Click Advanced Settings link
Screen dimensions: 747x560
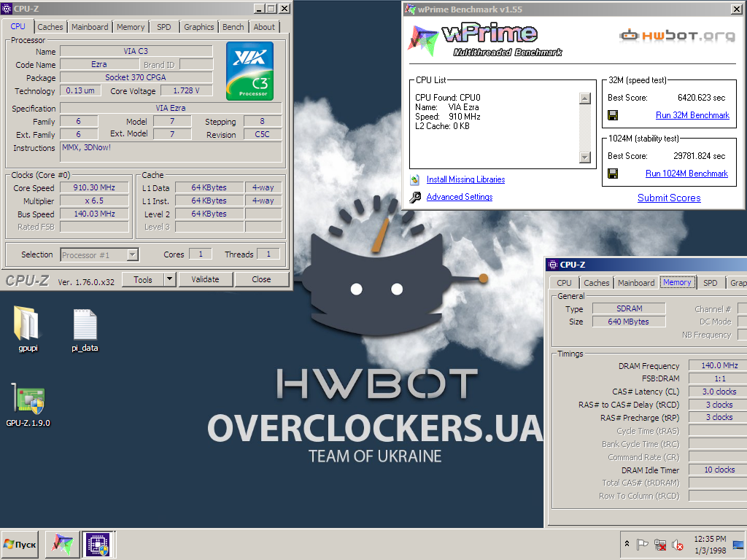click(x=460, y=197)
